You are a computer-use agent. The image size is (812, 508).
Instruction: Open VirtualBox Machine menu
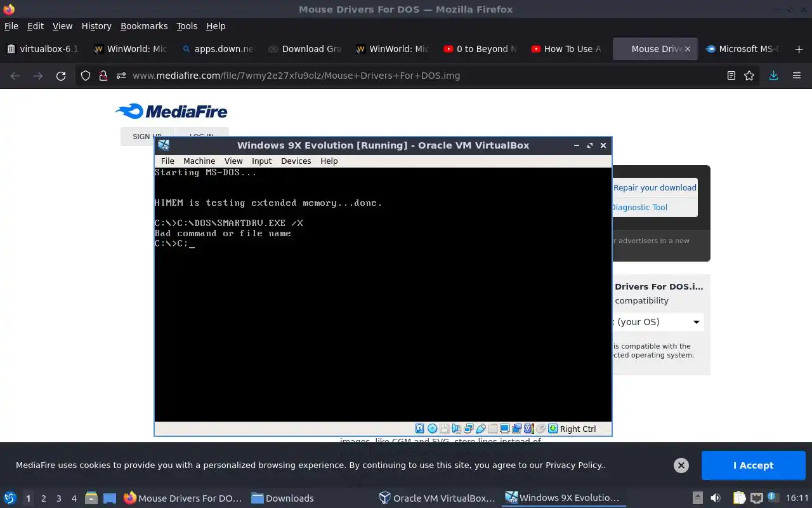[199, 161]
